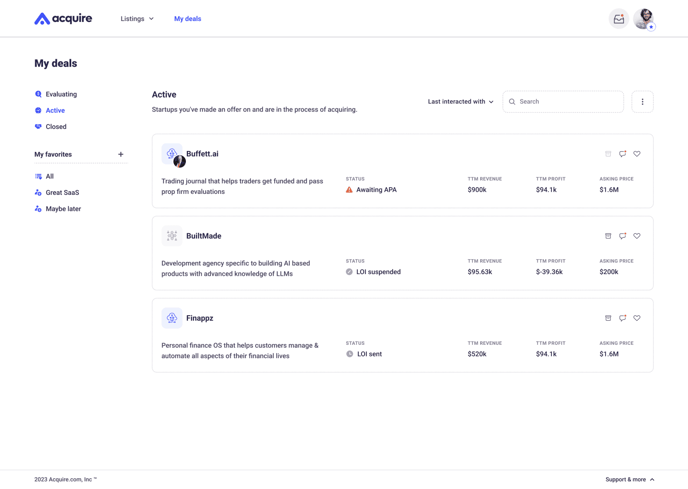Open chat for Buffett.ai
This screenshot has height=489, width=688.
click(622, 154)
